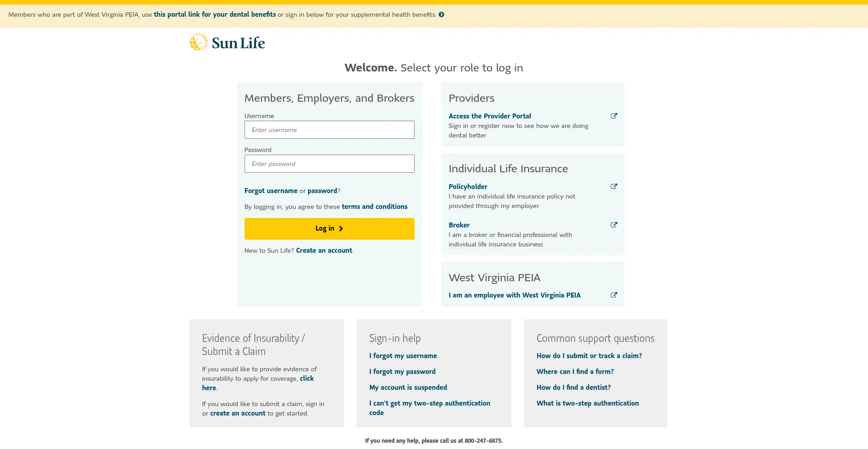Open the terms and conditions
This screenshot has height=449, width=868.
[374, 207]
